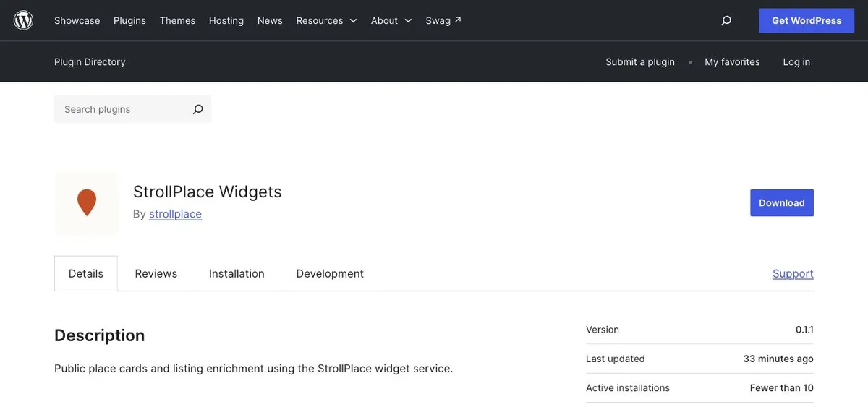The image size is (868, 407).
Task: Click the 'Active installations' label
Action: tap(628, 388)
